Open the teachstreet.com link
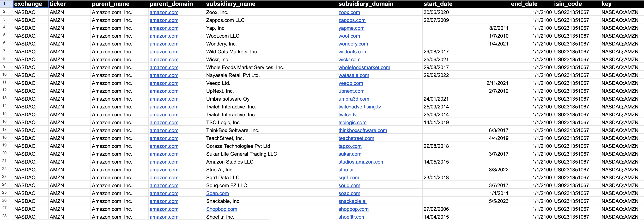The image size is (644, 220). tap(356, 138)
